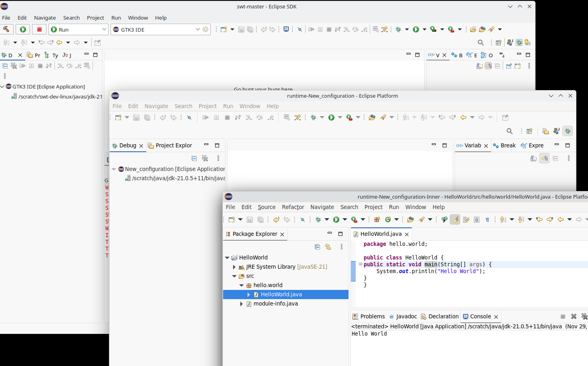The height and width of the screenshot is (366, 588).
Task: Click Collapse All icon in Package Explorer
Action: (317, 247)
